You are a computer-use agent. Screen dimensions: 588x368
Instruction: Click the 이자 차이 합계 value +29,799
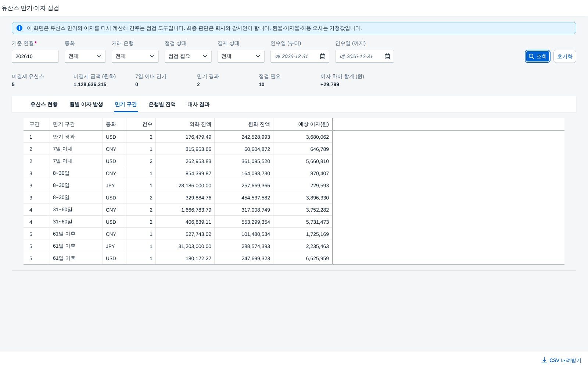pos(330,84)
